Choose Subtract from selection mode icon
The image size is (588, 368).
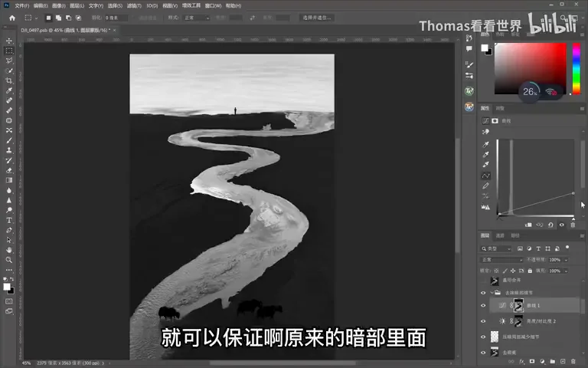(68, 18)
